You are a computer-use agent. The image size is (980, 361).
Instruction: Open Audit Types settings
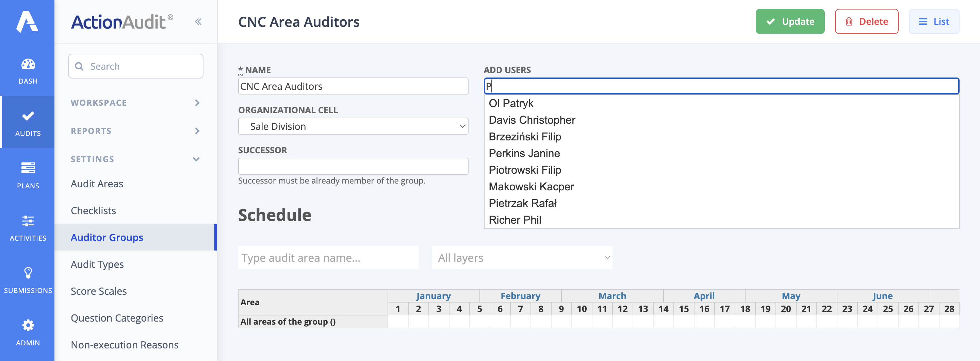click(x=97, y=264)
